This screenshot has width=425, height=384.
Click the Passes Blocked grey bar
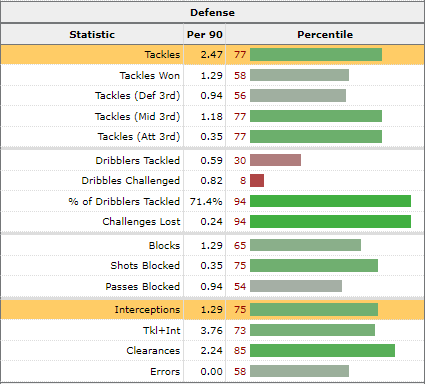click(296, 286)
